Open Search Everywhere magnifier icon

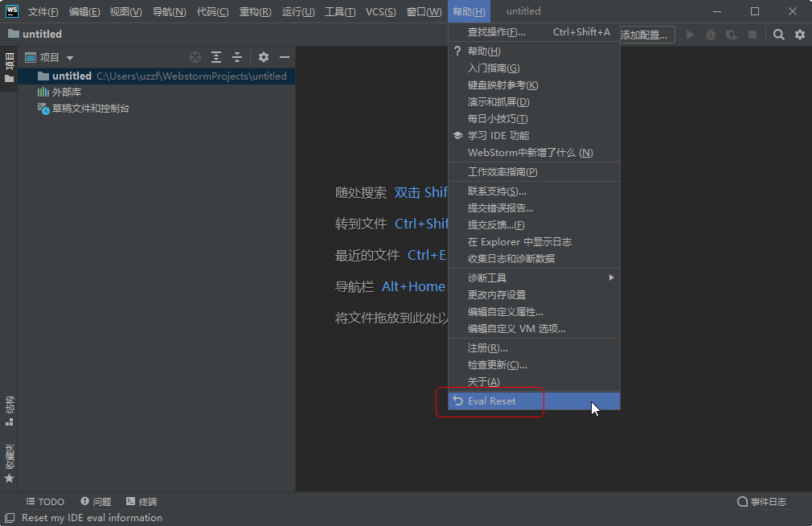pos(778,35)
